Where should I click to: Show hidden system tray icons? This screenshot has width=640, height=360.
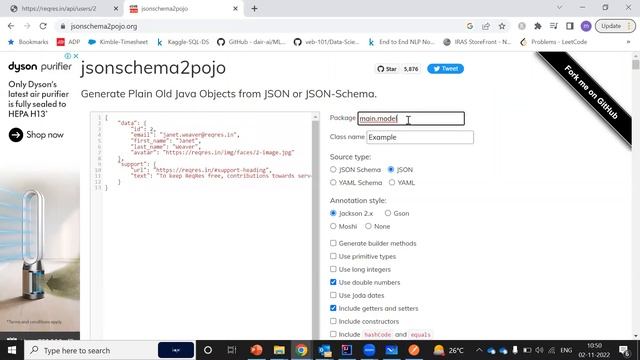[x=479, y=350]
